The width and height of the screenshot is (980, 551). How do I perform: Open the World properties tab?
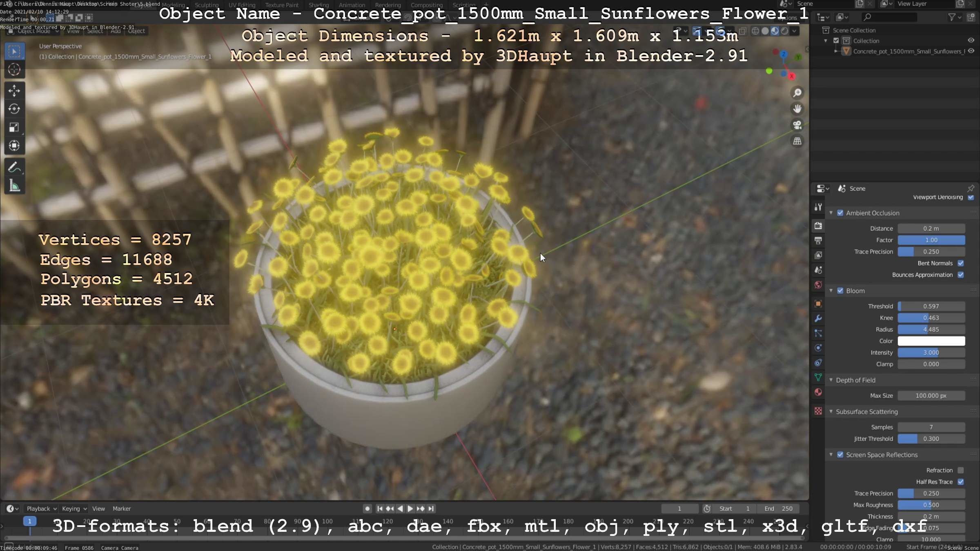pos(818,284)
